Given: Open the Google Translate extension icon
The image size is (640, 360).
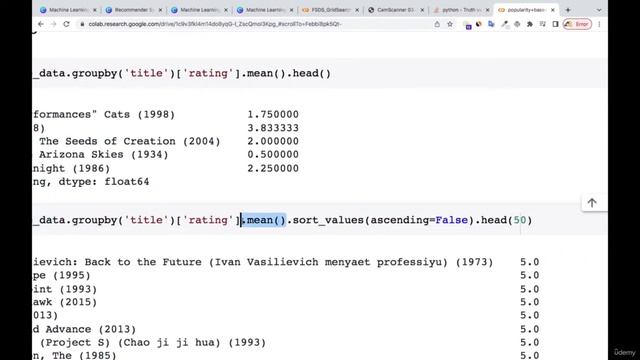Looking at the screenshot, I should (491, 24).
